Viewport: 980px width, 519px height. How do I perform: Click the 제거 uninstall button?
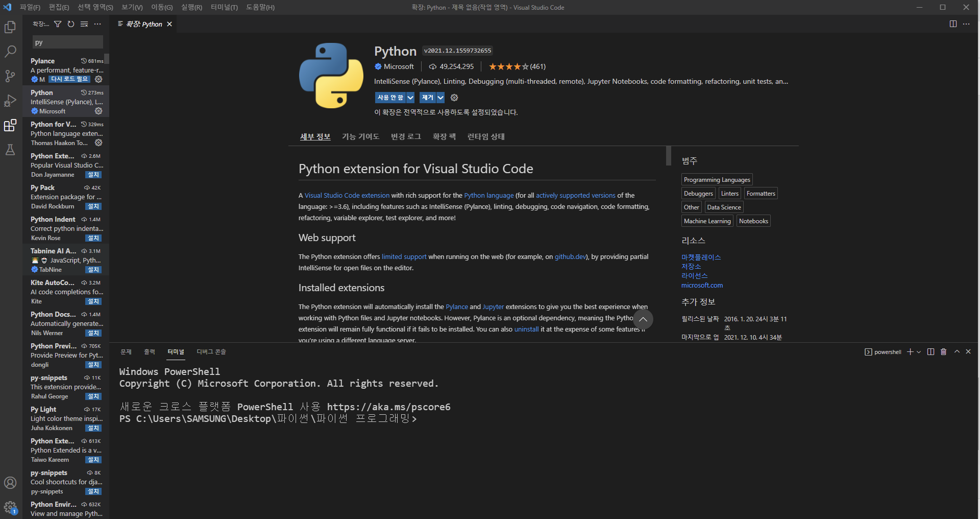click(x=428, y=98)
